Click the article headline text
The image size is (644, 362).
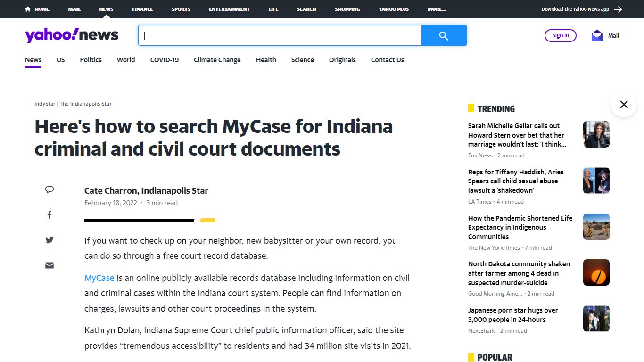[x=214, y=138]
